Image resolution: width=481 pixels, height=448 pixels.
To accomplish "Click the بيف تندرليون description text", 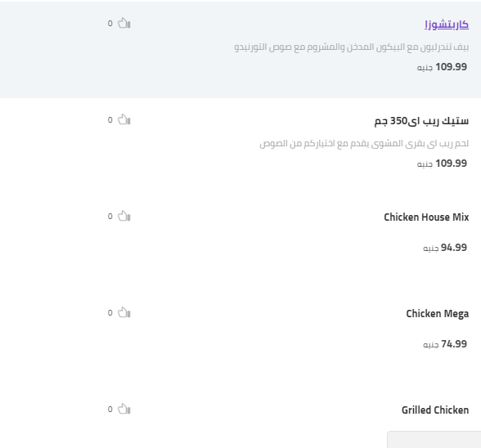I will (352, 47).
